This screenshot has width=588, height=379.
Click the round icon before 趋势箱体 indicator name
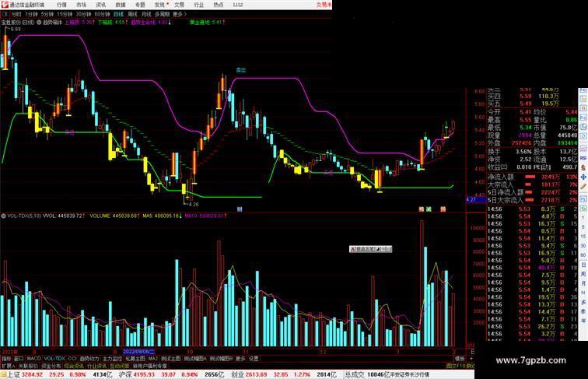[39, 23]
